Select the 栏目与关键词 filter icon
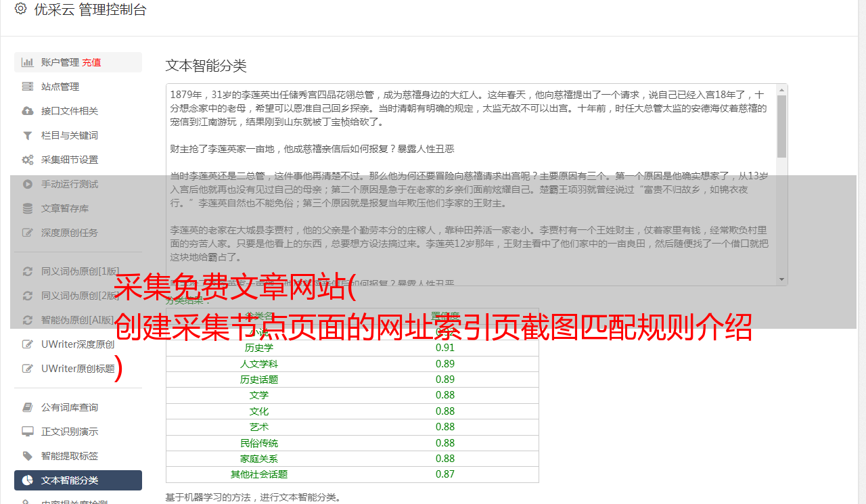 [28, 135]
